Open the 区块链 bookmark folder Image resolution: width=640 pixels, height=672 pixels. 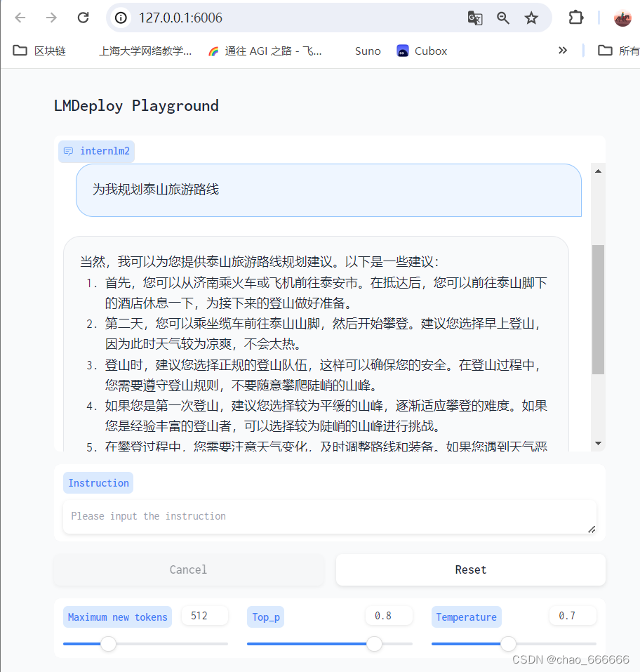point(39,51)
